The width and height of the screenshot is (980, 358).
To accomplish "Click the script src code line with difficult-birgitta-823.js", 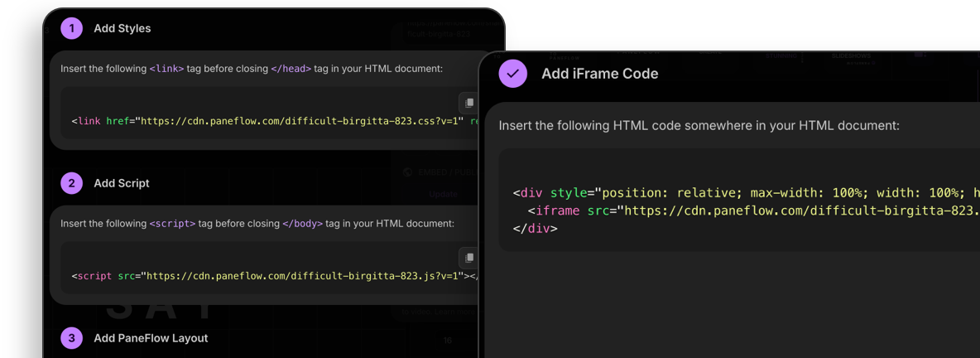I will click(x=274, y=275).
